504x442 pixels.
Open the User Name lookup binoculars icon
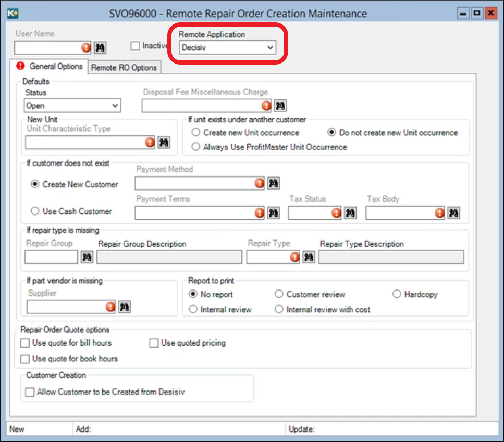click(x=100, y=48)
